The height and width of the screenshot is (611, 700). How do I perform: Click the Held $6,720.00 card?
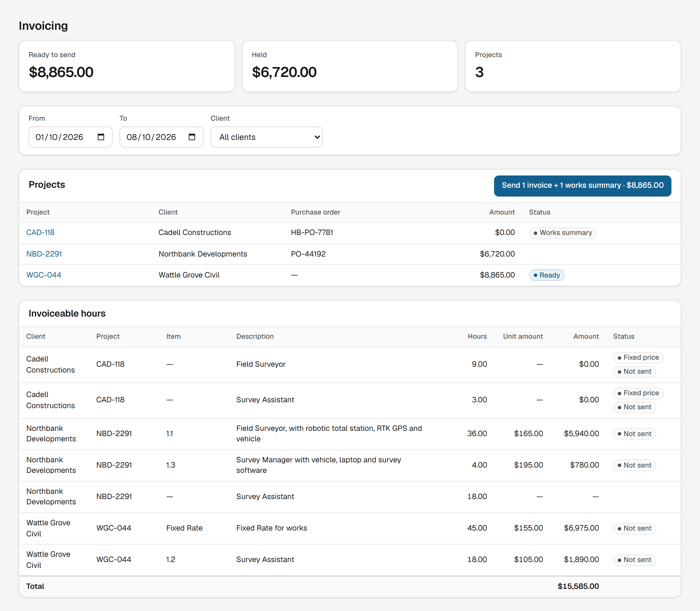click(350, 66)
